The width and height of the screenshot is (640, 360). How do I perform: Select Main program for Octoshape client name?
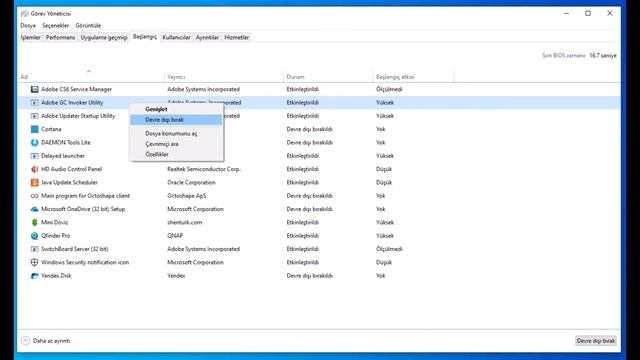(x=85, y=196)
